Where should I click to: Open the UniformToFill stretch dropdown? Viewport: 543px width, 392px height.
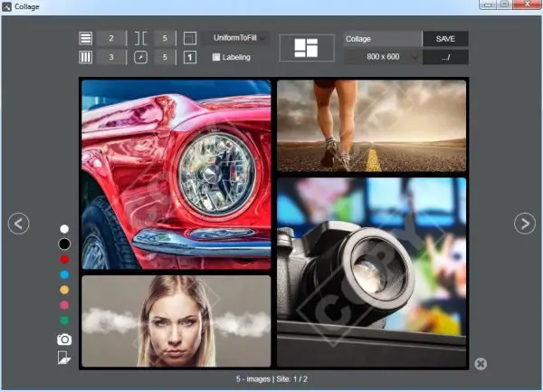pos(235,38)
